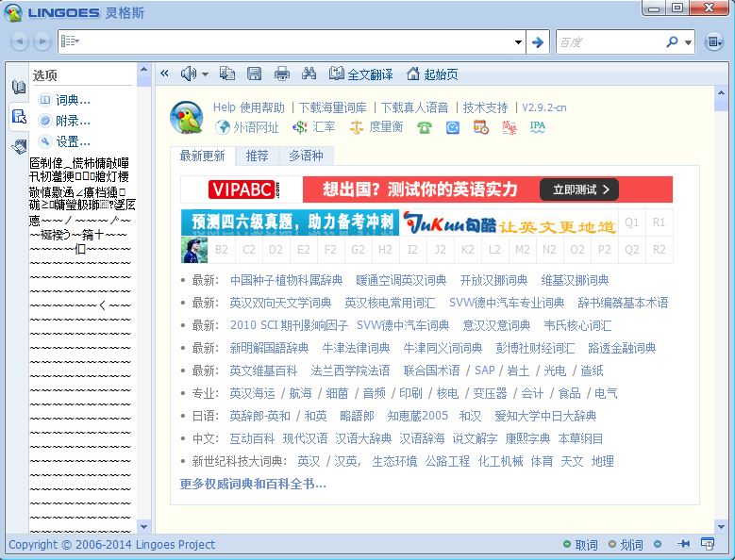735x560 pixels.
Task: Open 附录... in the options panel
Action: [65, 121]
